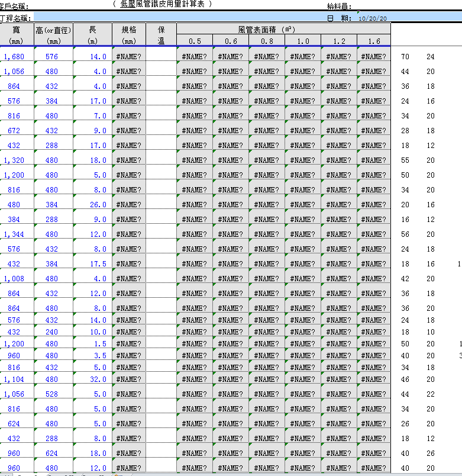Click the 檢料員 label
The image size is (462, 476).
[339, 7]
